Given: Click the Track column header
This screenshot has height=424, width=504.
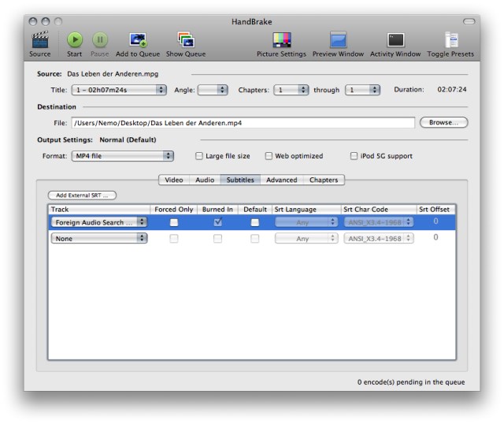Looking at the screenshot, I should pos(99,210).
